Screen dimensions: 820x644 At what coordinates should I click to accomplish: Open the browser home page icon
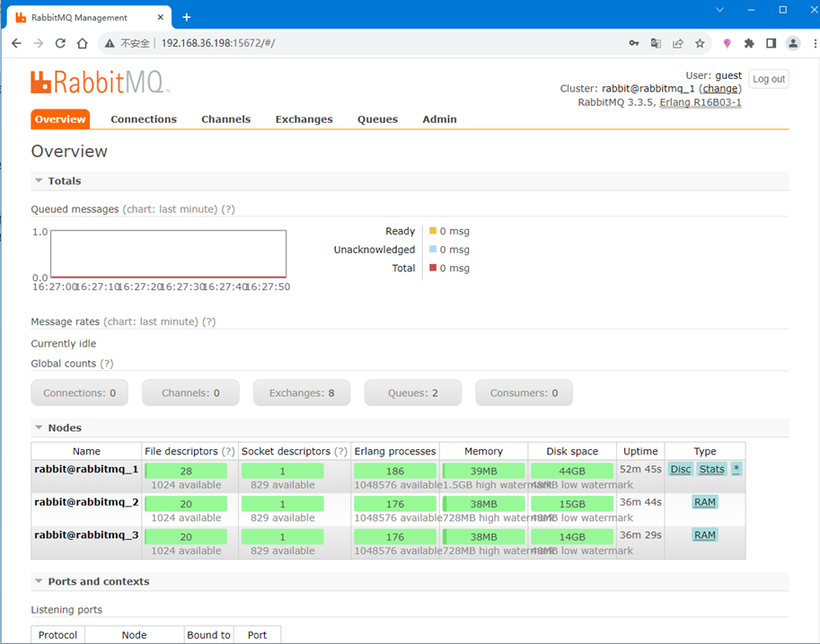(x=82, y=43)
